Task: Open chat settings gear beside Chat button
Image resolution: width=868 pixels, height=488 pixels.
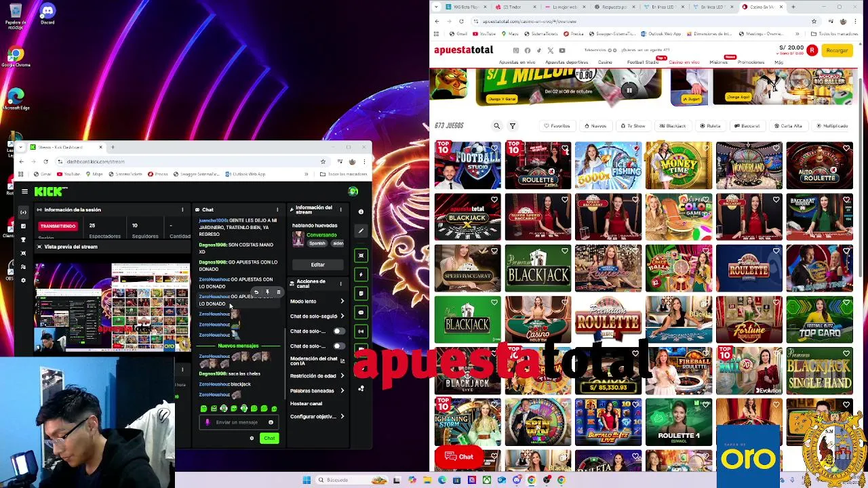Action: tap(252, 438)
